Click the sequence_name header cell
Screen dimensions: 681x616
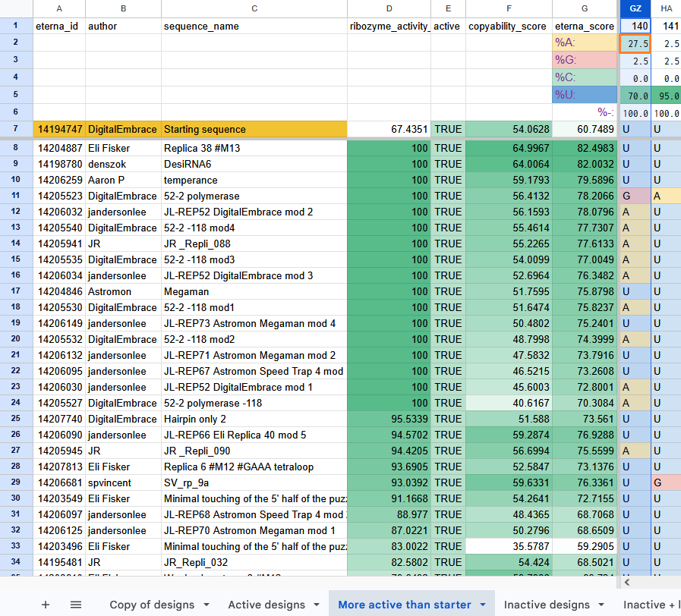click(x=254, y=26)
